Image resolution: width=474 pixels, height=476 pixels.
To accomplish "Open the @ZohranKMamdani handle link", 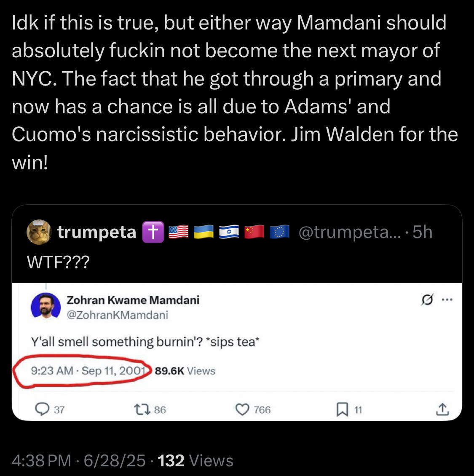I will (118, 315).
